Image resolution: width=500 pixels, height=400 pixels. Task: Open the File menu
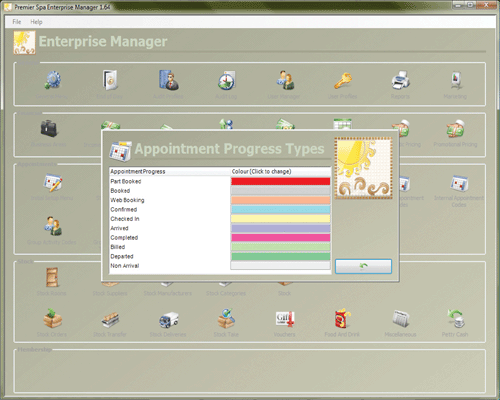click(x=17, y=22)
